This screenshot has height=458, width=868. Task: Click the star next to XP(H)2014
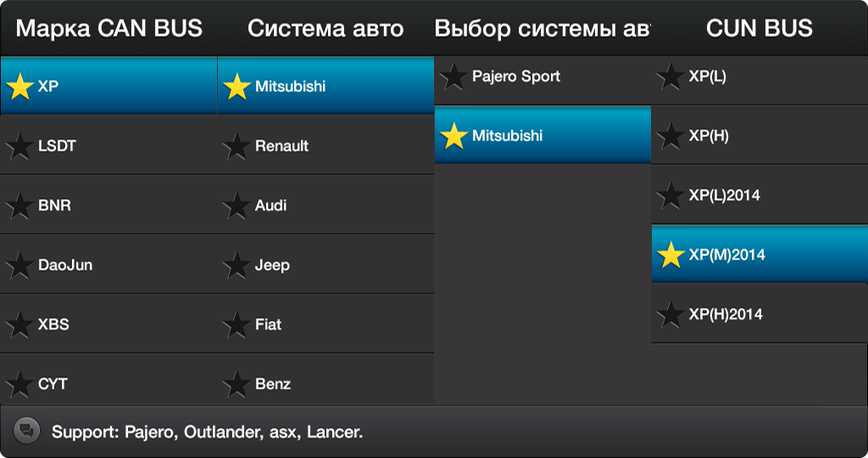(x=670, y=315)
